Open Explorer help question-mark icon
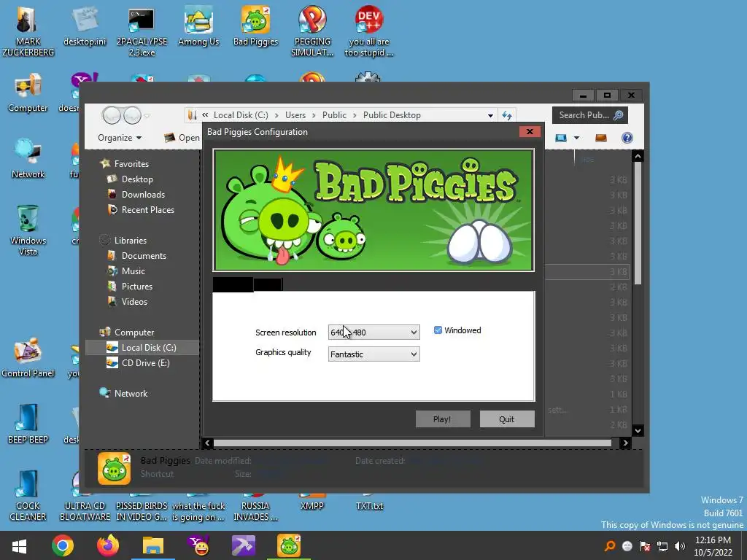 (627, 138)
